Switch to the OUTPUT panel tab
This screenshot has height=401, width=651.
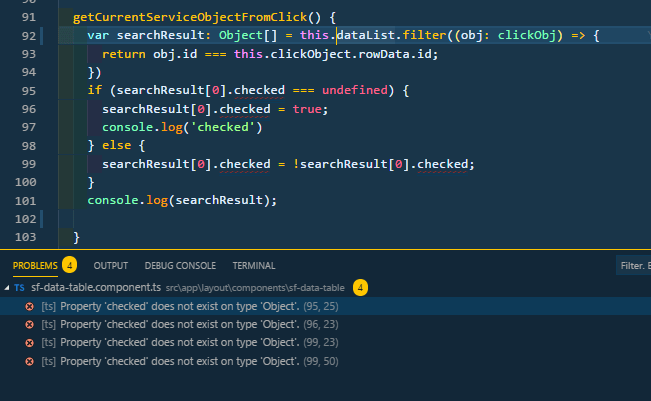click(110, 265)
